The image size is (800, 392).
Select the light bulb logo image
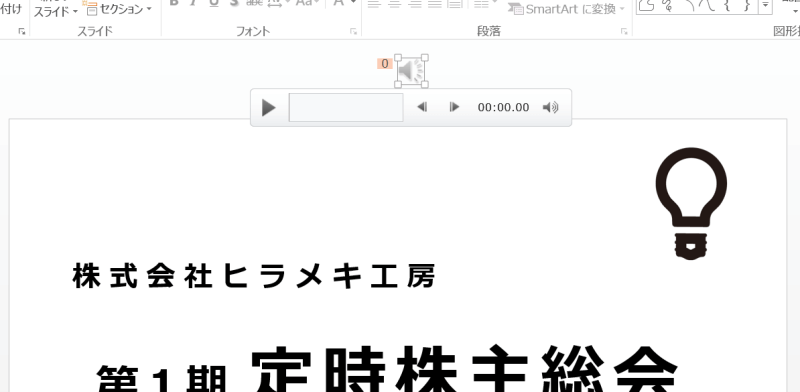coord(691,203)
